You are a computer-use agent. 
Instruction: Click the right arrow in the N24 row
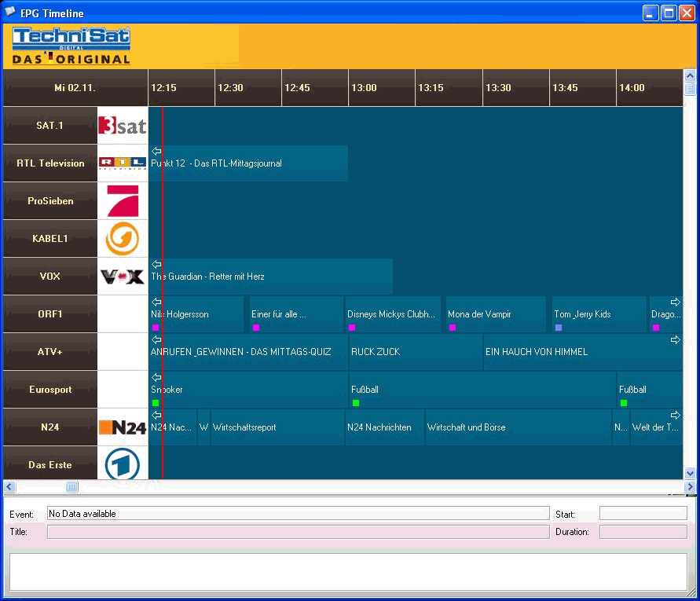(676, 415)
